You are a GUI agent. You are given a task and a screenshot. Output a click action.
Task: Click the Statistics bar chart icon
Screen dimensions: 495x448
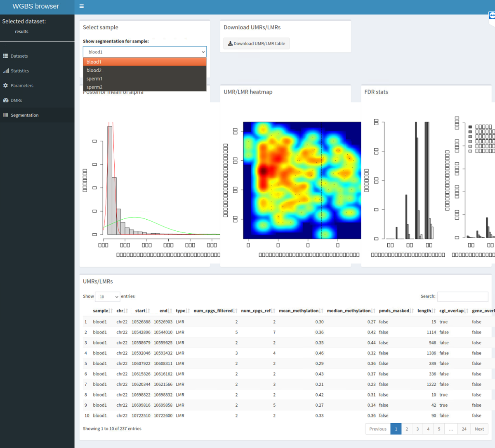[x=6, y=71]
